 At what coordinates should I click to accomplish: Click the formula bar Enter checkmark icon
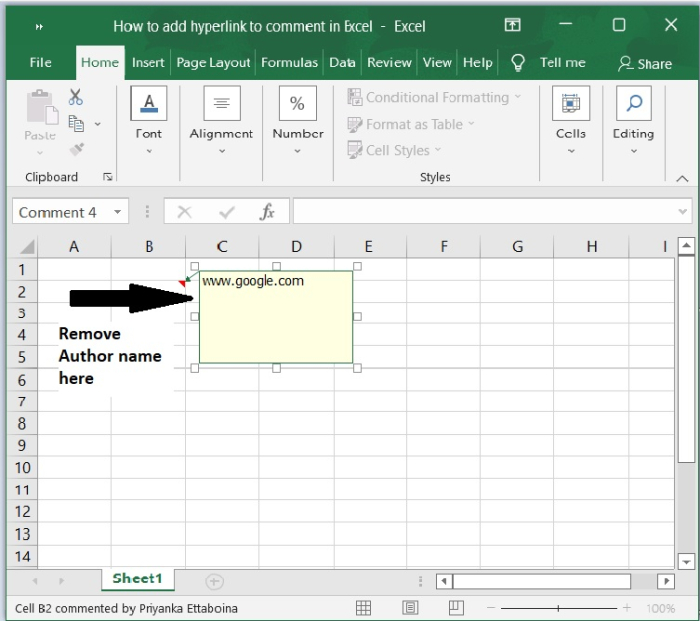(x=227, y=212)
